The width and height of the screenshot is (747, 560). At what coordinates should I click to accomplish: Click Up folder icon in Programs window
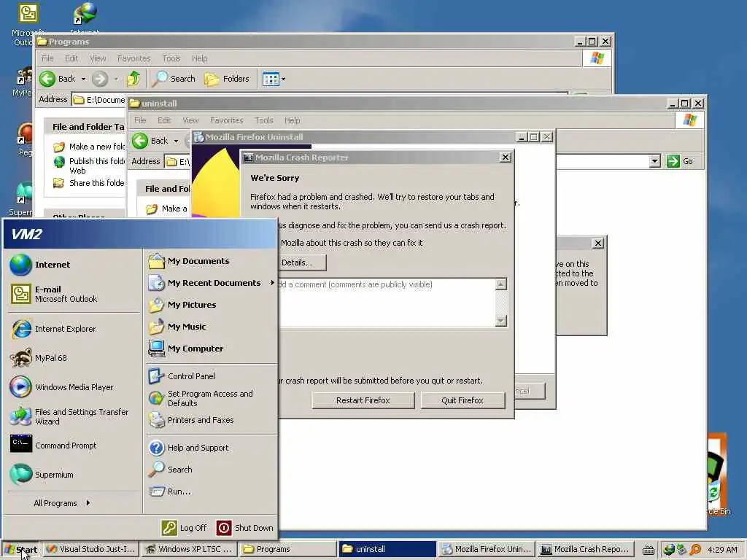point(133,79)
